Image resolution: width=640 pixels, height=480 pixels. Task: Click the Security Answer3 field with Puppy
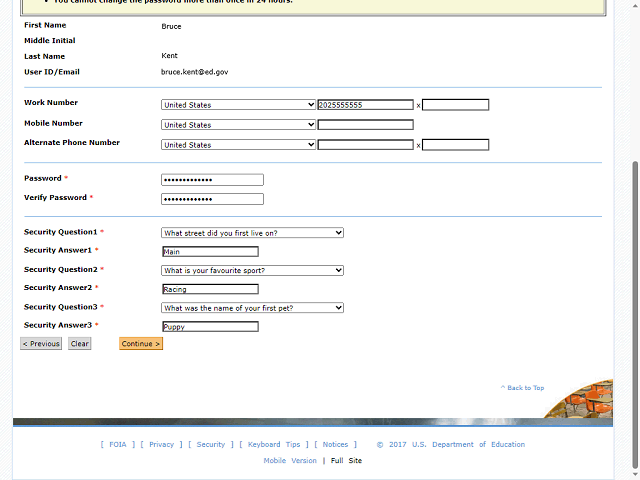(x=211, y=327)
